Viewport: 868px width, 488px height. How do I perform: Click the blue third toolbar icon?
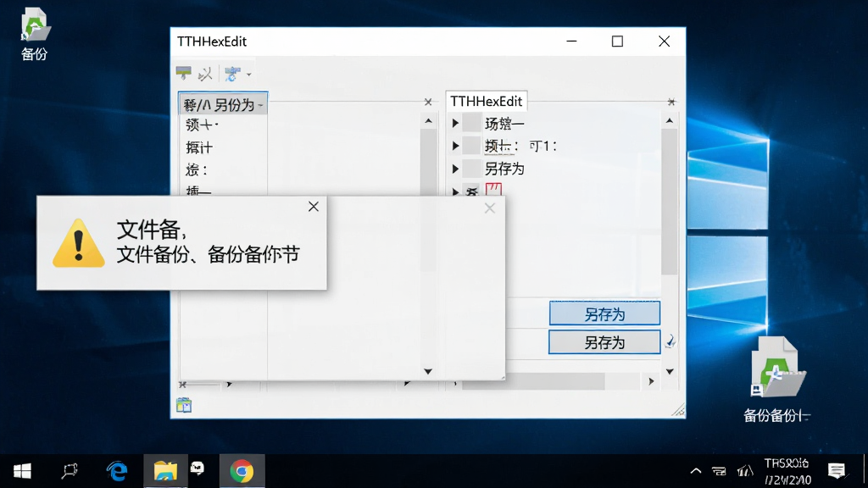click(x=232, y=74)
